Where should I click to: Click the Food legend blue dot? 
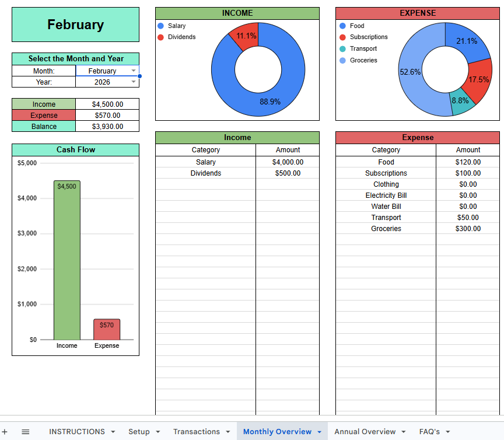tap(342, 26)
